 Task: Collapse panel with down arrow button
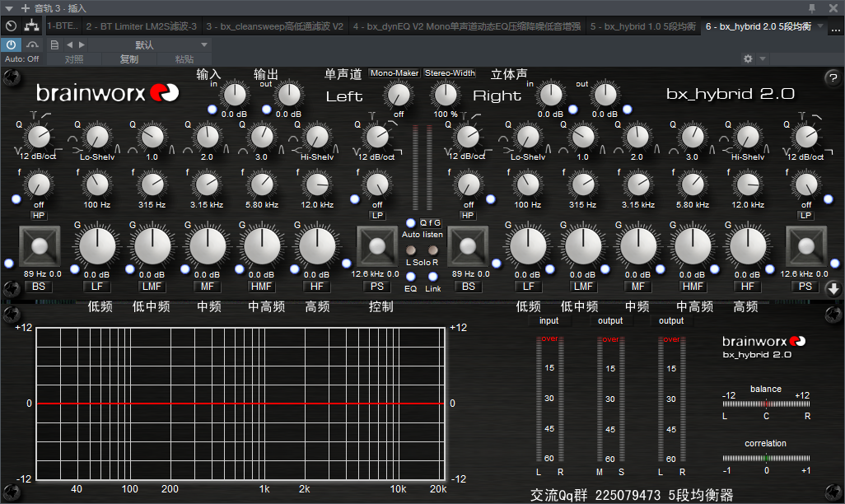(833, 289)
